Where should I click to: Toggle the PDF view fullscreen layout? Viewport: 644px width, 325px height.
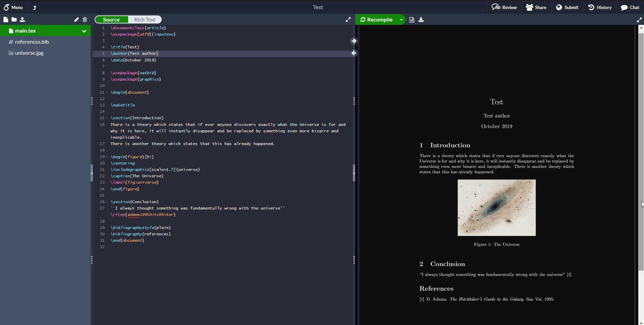click(x=640, y=19)
